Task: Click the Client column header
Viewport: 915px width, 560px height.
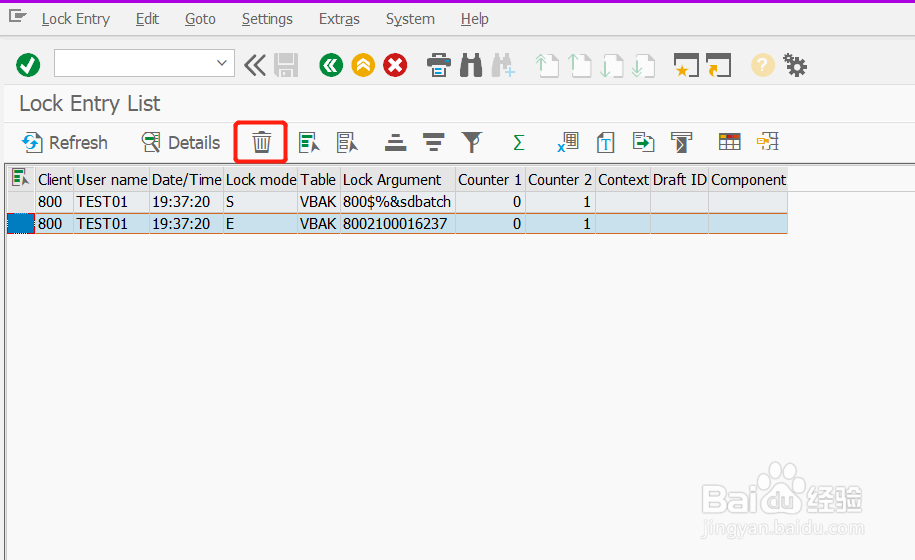Action: click(54, 180)
